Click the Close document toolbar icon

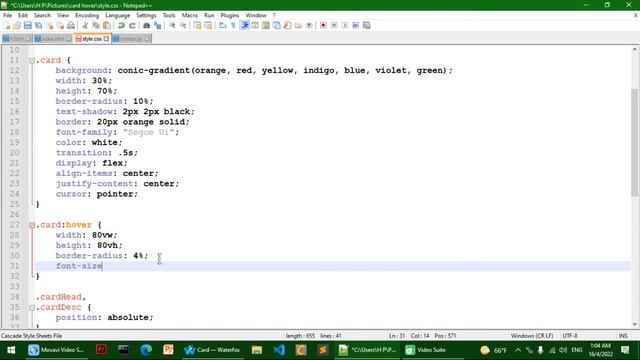click(49, 25)
